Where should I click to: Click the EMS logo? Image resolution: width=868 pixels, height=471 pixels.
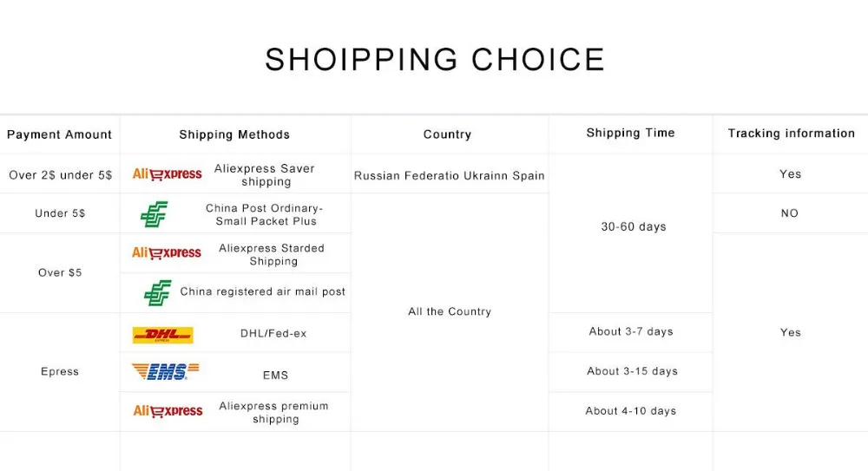click(165, 372)
